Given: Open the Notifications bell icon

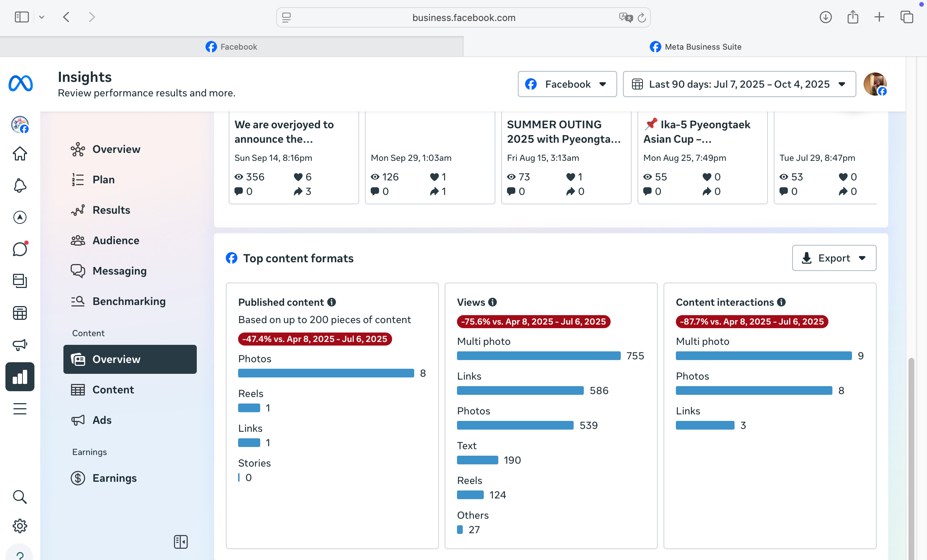Looking at the screenshot, I should click(x=20, y=185).
